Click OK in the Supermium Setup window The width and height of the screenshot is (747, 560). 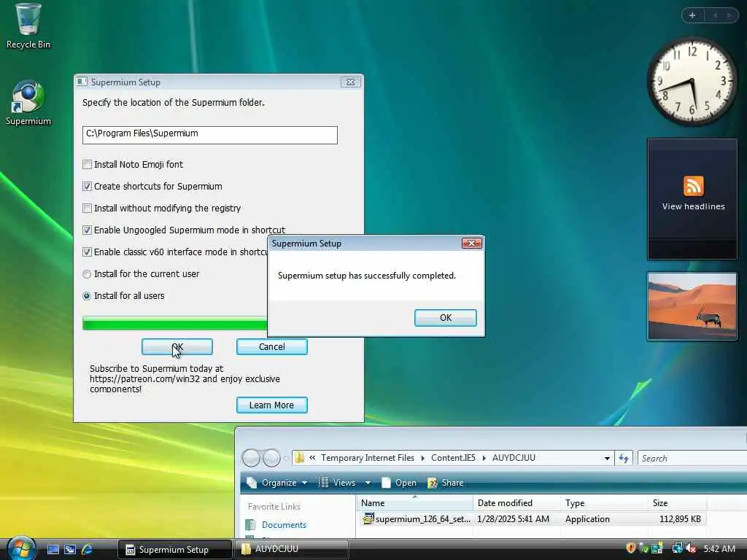tap(177, 346)
